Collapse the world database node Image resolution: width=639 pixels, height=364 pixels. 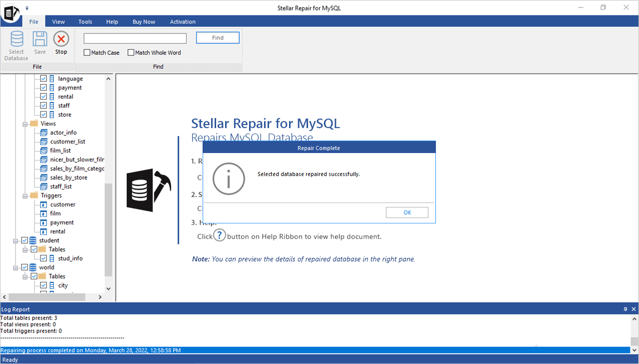pyautogui.click(x=16, y=267)
